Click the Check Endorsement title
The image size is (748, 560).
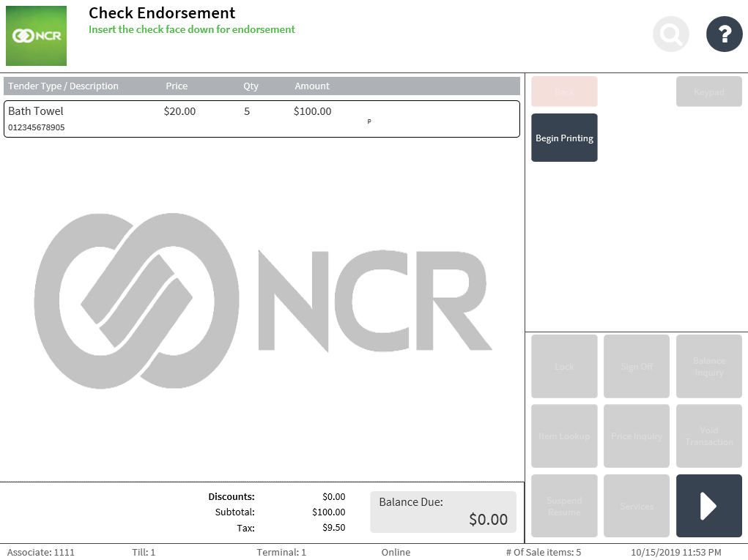tap(162, 13)
